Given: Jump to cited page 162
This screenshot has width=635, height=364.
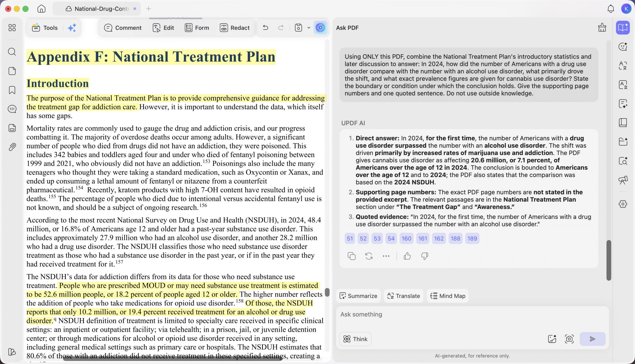Looking at the screenshot, I should (439, 239).
